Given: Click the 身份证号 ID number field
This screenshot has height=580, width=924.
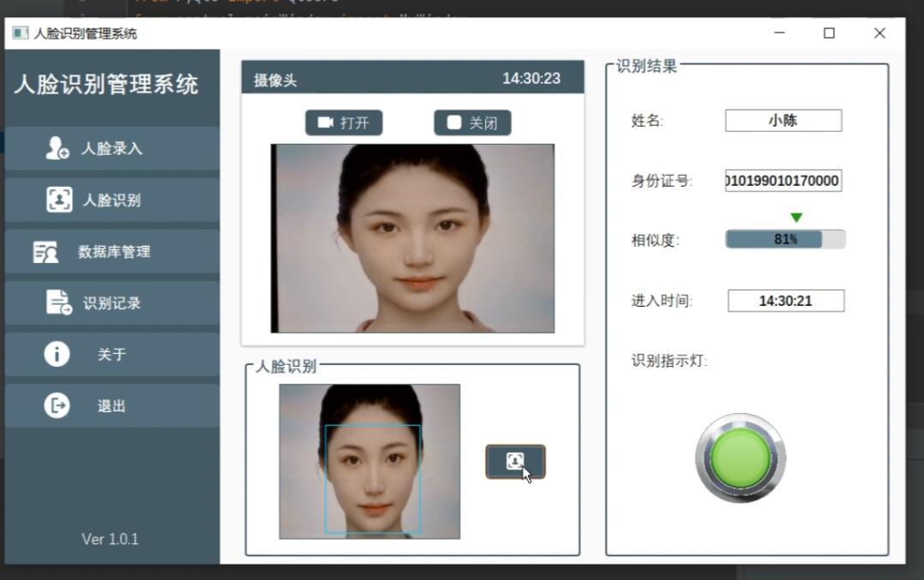Looking at the screenshot, I should pyautogui.click(x=785, y=180).
